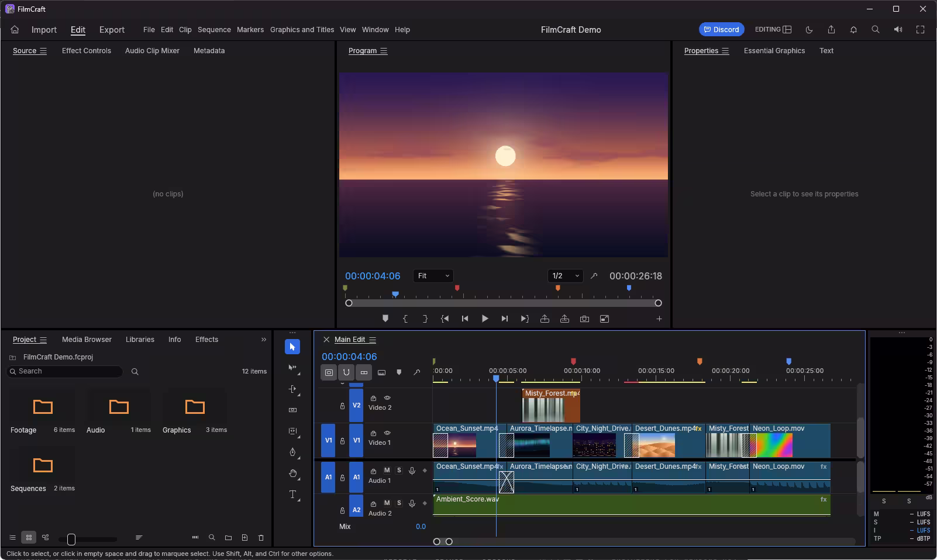Choose the Track Select Forward tool
This screenshot has width=937, height=560.
(293, 368)
